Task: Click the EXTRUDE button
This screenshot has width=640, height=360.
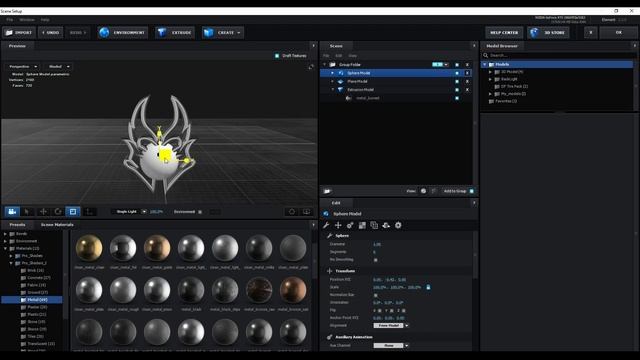Action: pyautogui.click(x=175, y=33)
